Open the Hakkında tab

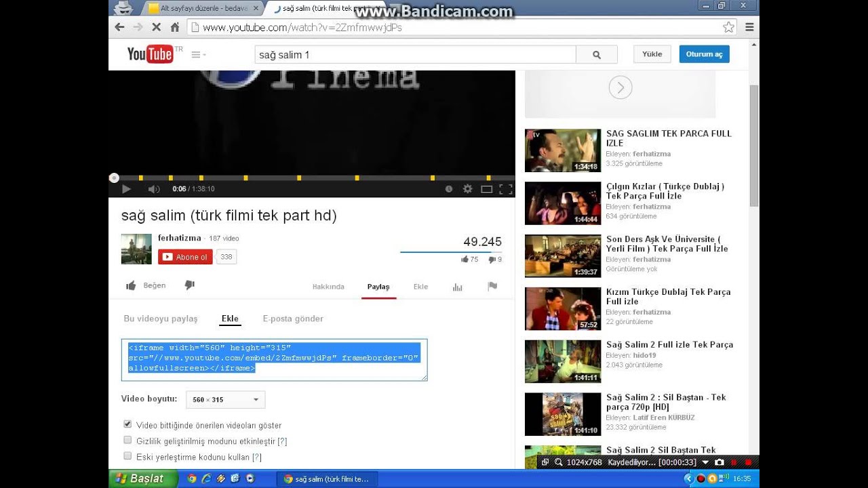click(x=328, y=287)
